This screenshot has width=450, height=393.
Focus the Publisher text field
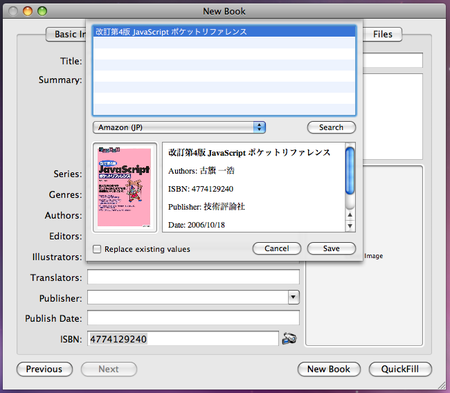[x=188, y=297]
